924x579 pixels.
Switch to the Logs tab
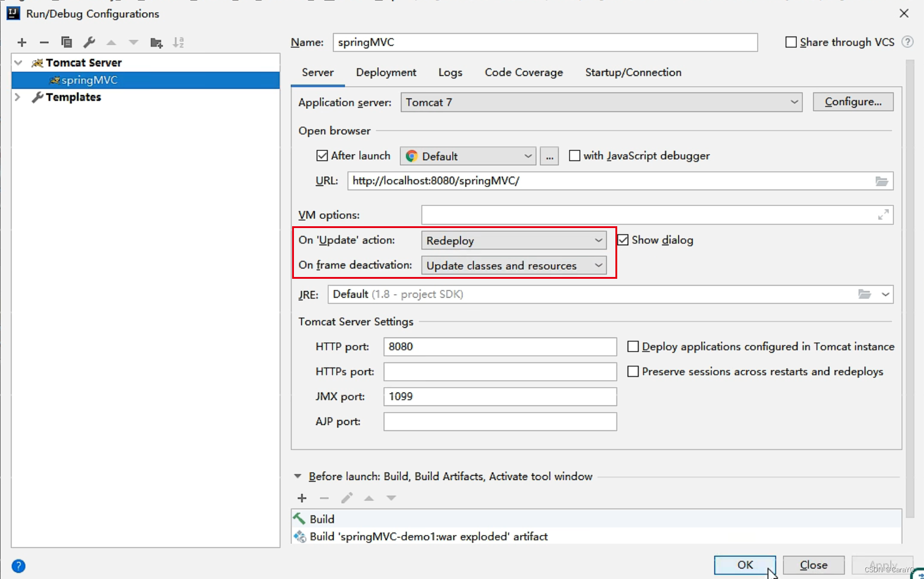(450, 72)
